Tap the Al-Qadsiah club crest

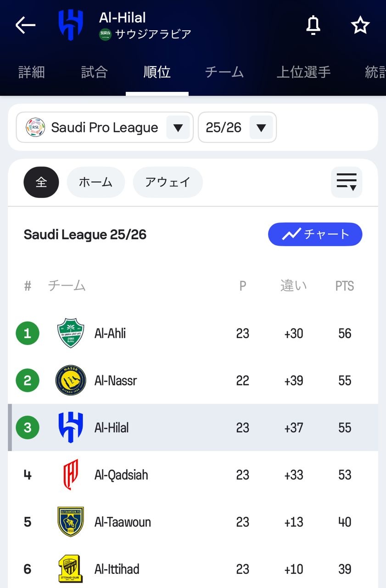pos(71,475)
